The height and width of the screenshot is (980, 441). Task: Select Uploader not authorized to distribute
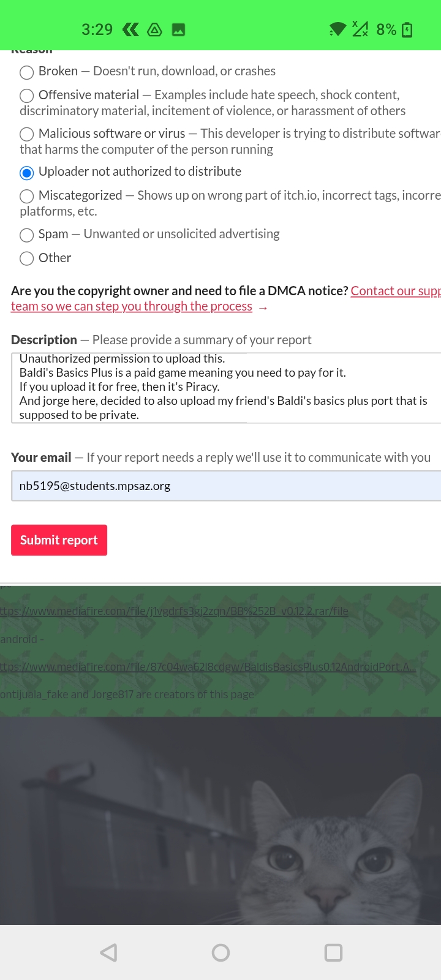(26, 173)
